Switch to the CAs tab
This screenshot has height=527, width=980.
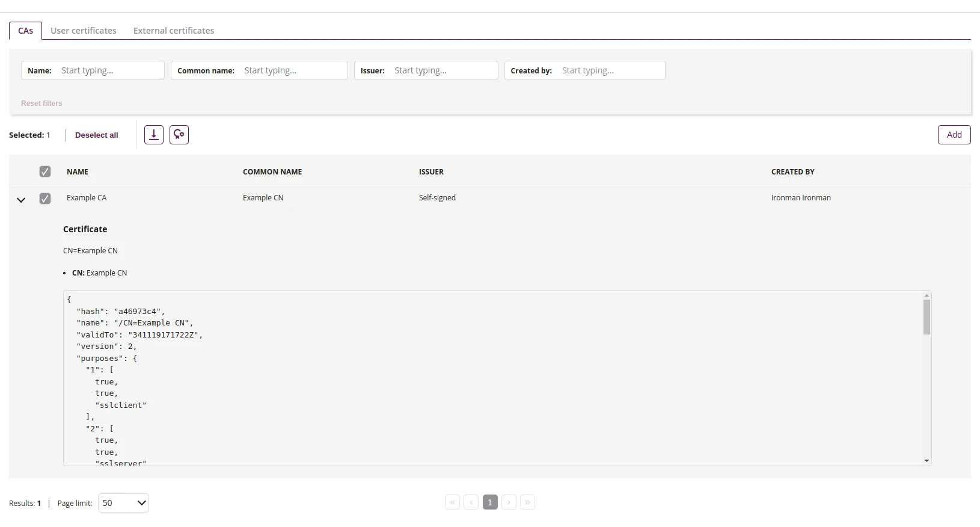pyautogui.click(x=25, y=31)
